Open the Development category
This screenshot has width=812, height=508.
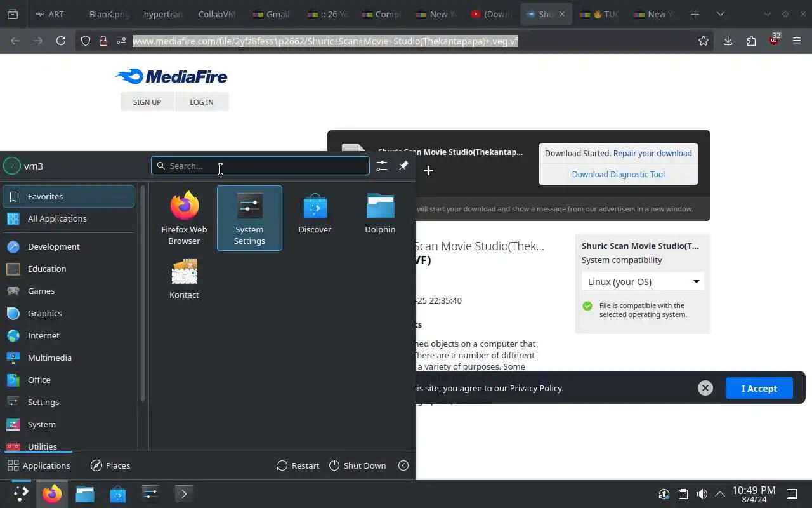click(x=69, y=246)
